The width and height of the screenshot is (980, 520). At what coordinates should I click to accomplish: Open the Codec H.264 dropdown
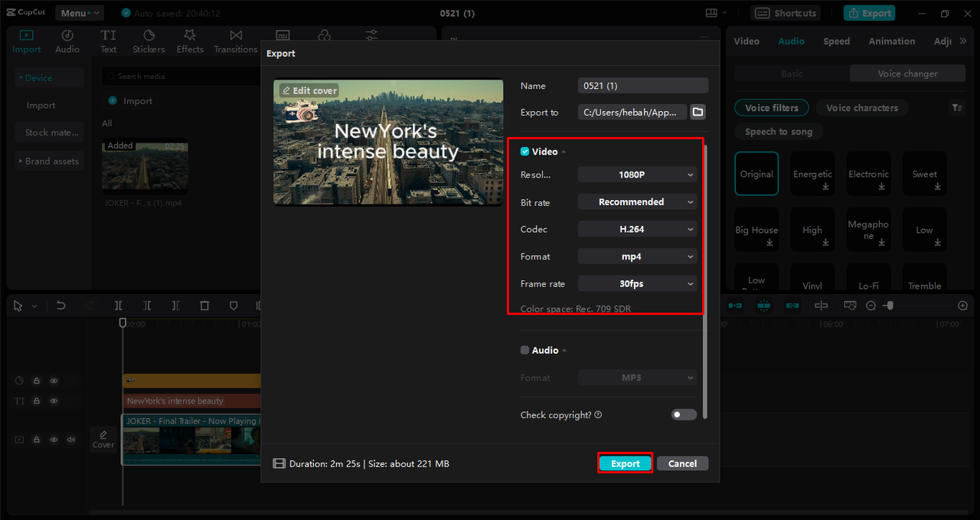pos(637,229)
